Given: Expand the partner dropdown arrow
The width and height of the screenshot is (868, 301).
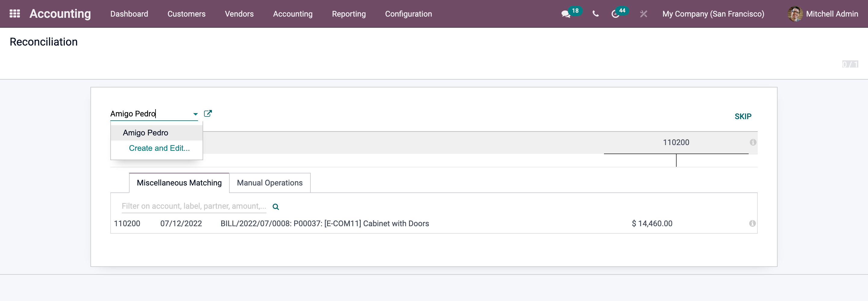Looking at the screenshot, I should (x=195, y=114).
